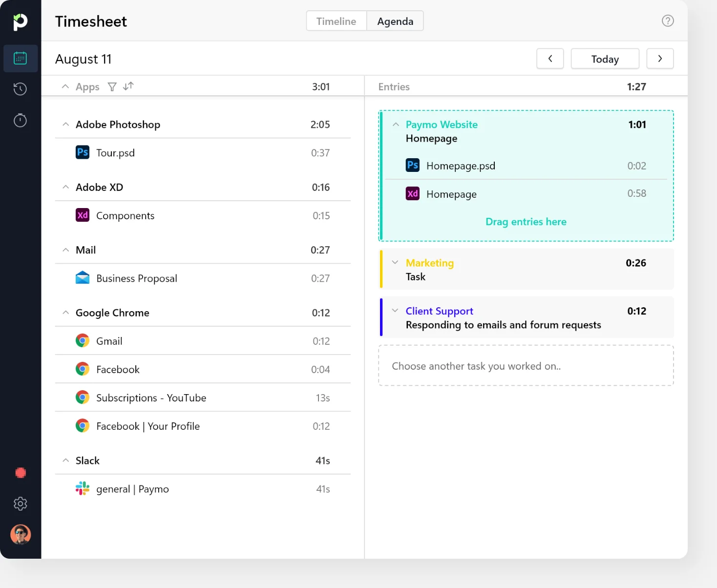Image resolution: width=717 pixels, height=588 pixels.
Task: Select the Business Proposal row
Action: pos(203,278)
